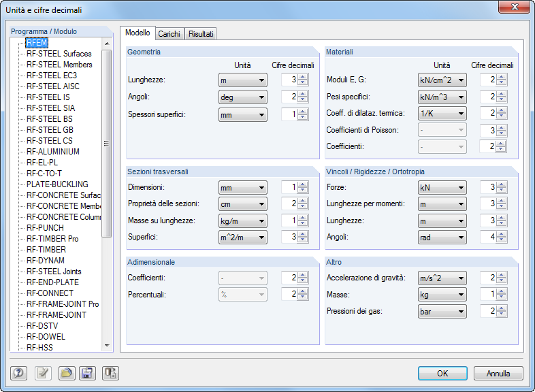Image resolution: width=535 pixels, height=392 pixels.
Task: Select RF-STEEL EC3 module
Action: pyautogui.click(x=52, y=76)
